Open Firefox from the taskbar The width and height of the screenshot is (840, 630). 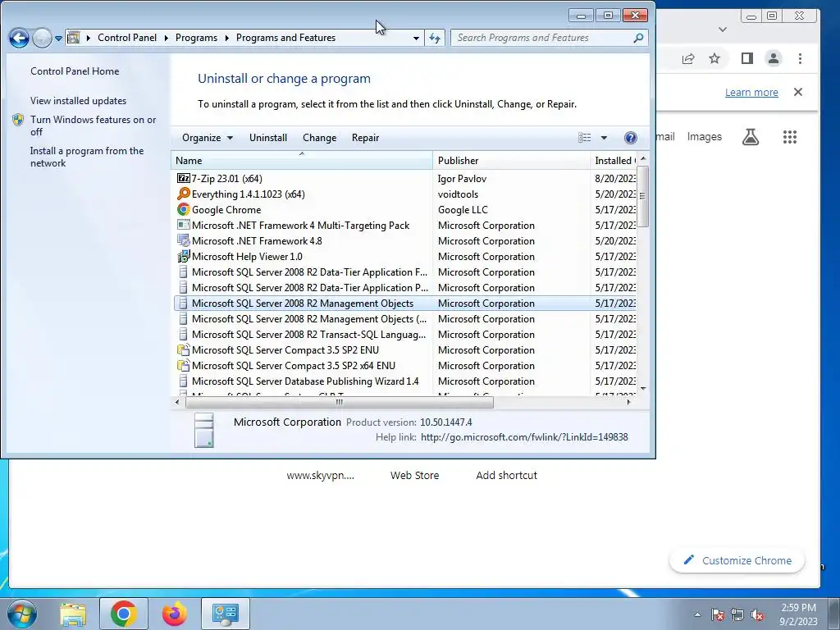[x=174, y=614]
